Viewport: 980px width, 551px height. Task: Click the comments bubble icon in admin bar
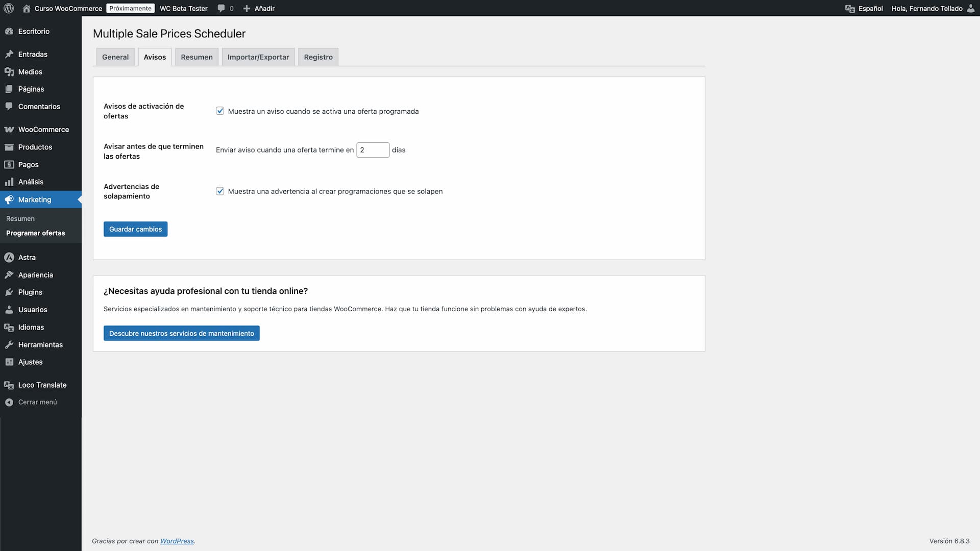[220, 8]
